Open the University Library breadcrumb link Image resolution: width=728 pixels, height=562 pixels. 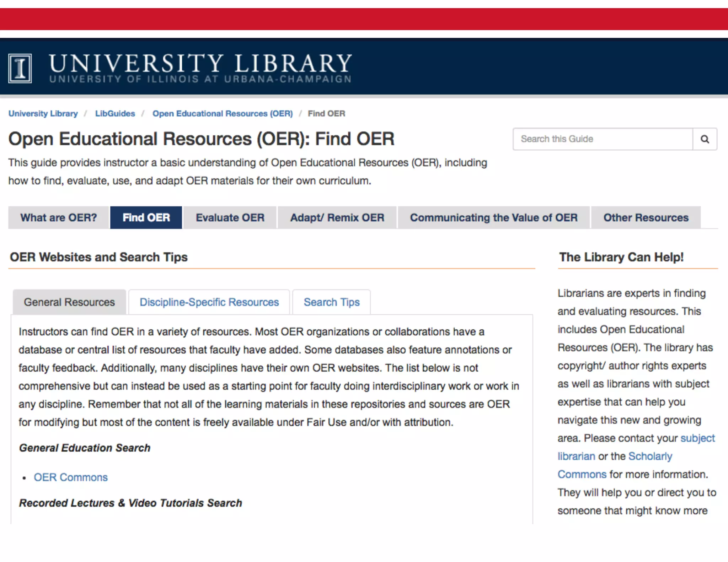43,114
